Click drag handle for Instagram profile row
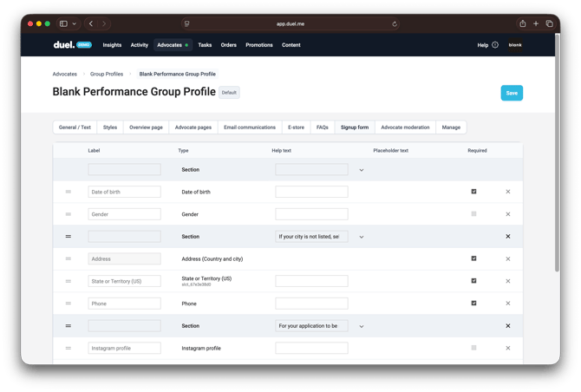 69,348
